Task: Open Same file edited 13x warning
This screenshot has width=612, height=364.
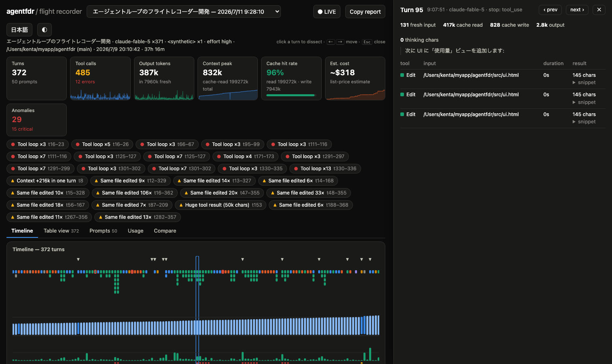Action: click(x=138, y=217)
